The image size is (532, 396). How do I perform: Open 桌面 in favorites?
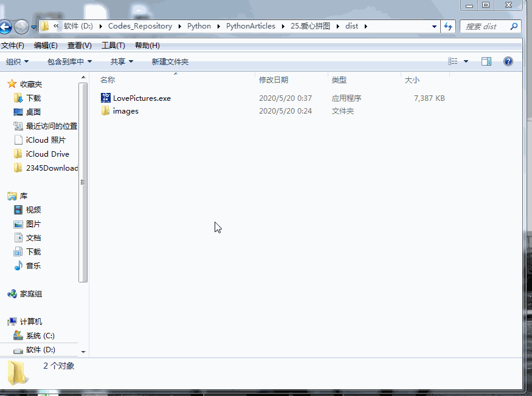pos(33,112)
